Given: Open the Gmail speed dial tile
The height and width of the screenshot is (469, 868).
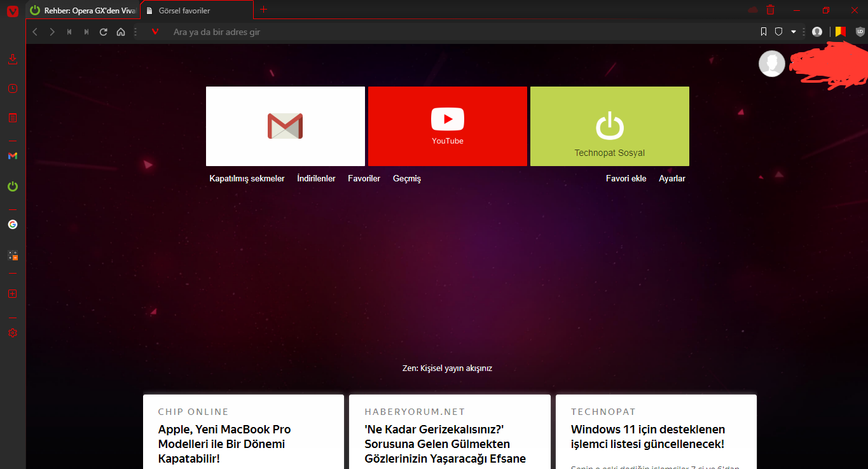Looking at the screenshot, I should [286, 126].
